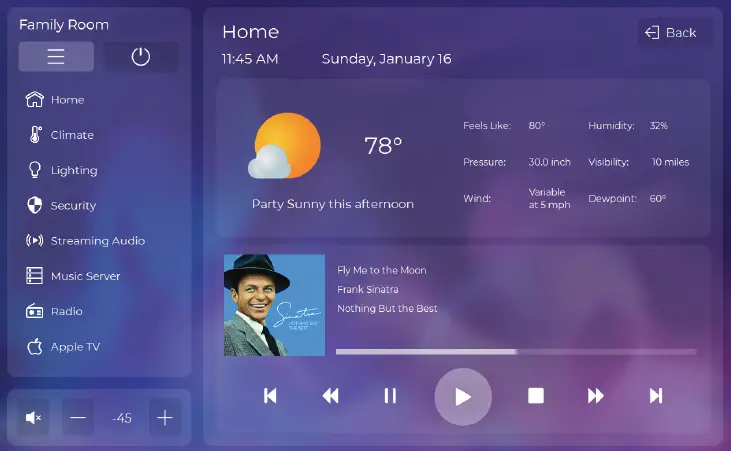The image size is (731, 451).
Task: Click the Humidity 32% value
Action: (659, 125)
